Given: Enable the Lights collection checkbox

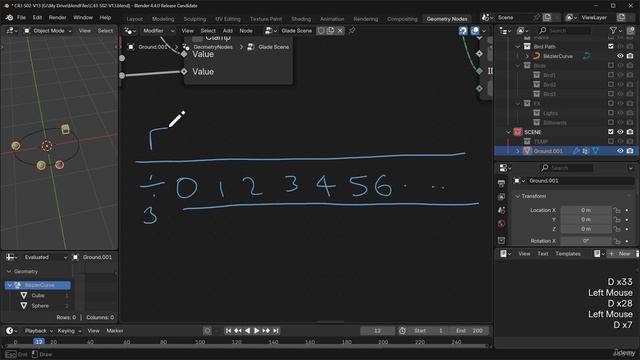Looking at the screenshot, I should [611, 113].
